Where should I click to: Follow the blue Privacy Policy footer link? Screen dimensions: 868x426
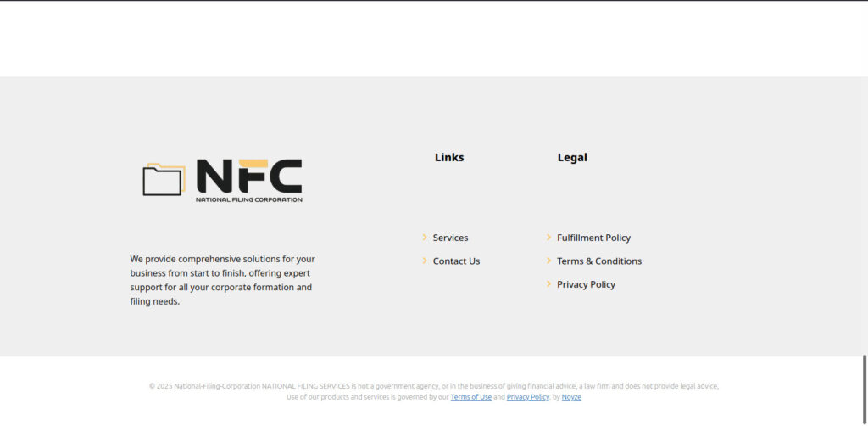[527, 397]
